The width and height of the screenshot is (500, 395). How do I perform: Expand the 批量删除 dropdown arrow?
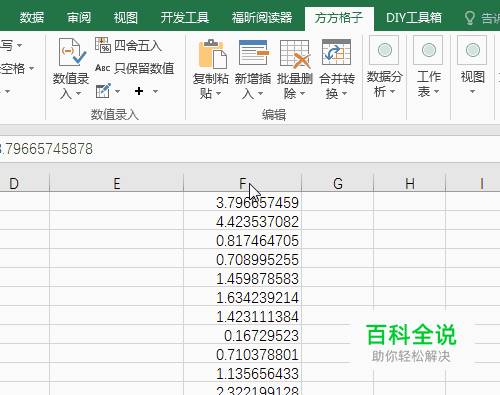(x=302, y=94)
